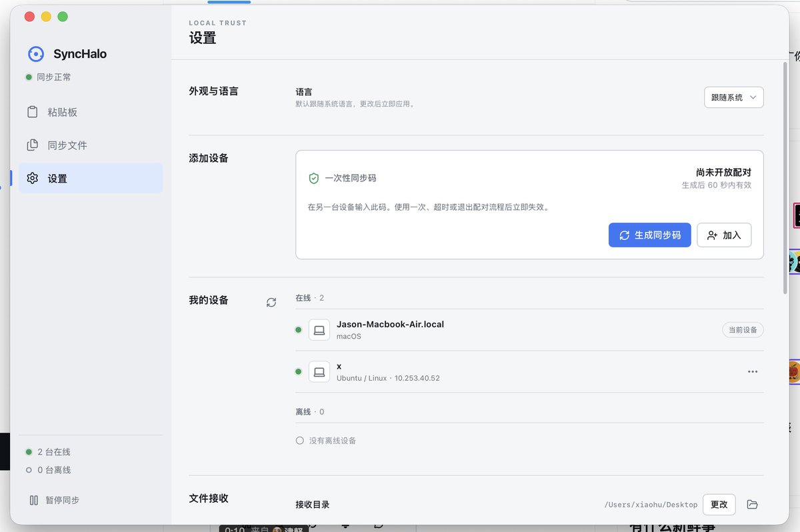Select the Jason-Macbook-Air.local device name

pos(390,325)
